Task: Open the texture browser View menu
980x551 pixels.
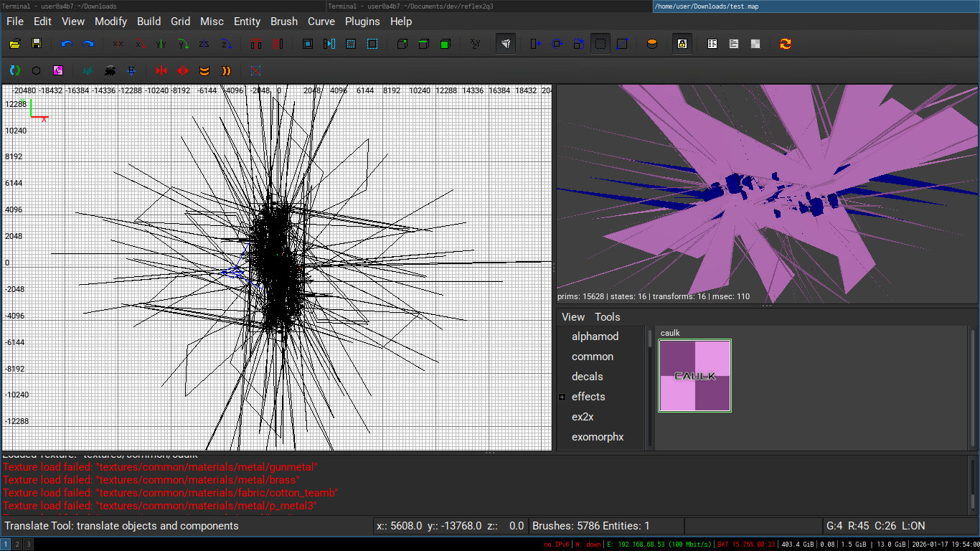Action: [x=573, y=317]
